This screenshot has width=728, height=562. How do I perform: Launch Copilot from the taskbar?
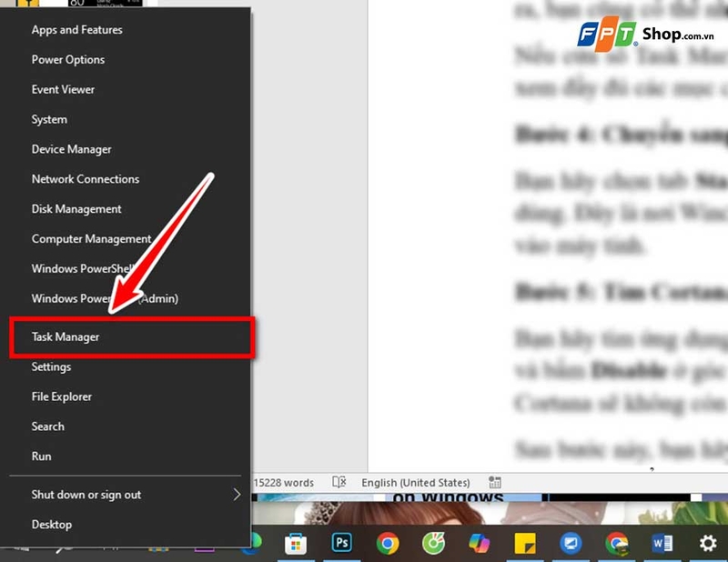tap(479, 543)
